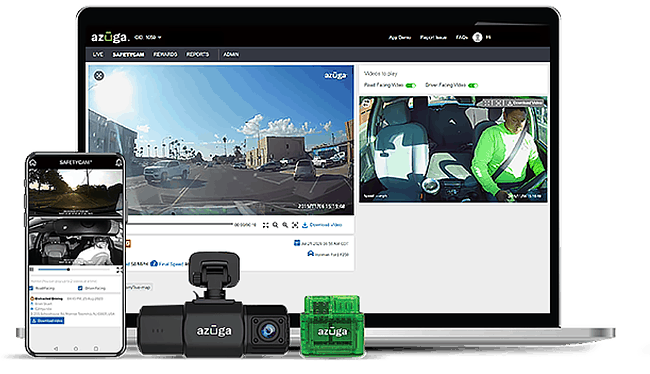This screenshot has height=374, width=650.
Task: Toggle the Driver Facing Video switch
Action: click(x=473, y=85)
